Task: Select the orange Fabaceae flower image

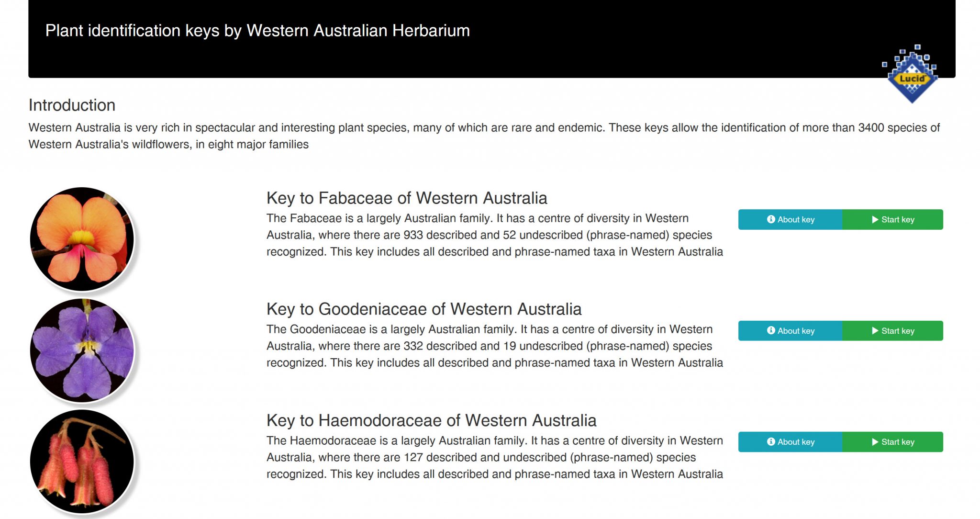Action: [82, 237]
